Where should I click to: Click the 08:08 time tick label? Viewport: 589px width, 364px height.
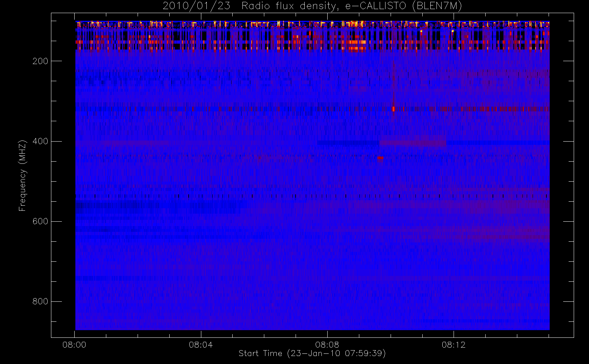click(x=327, y=345)
